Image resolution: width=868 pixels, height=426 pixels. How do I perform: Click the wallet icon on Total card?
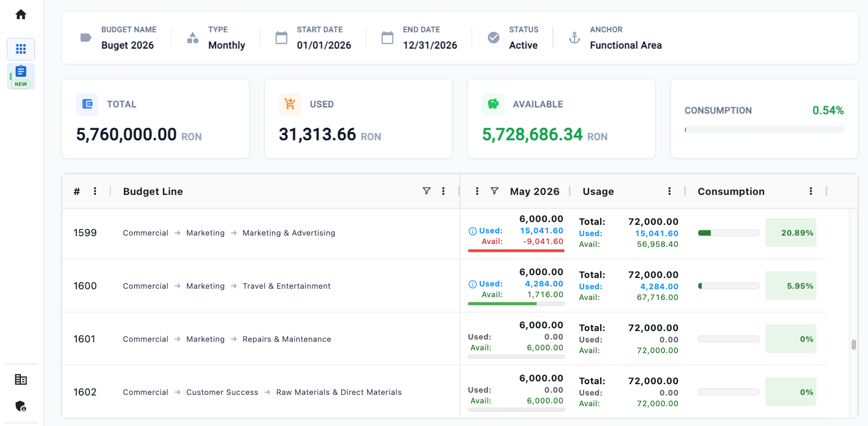(x=87, y=104)
